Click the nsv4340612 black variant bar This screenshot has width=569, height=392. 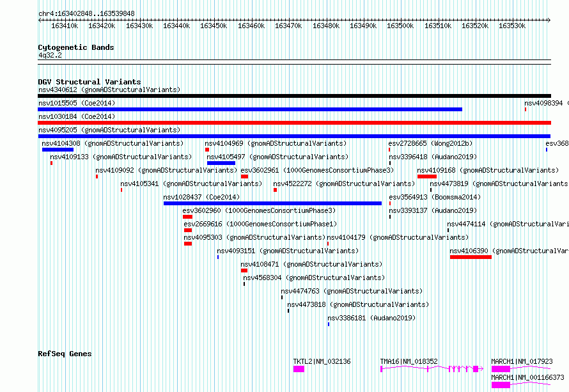(x=294, y=96)
